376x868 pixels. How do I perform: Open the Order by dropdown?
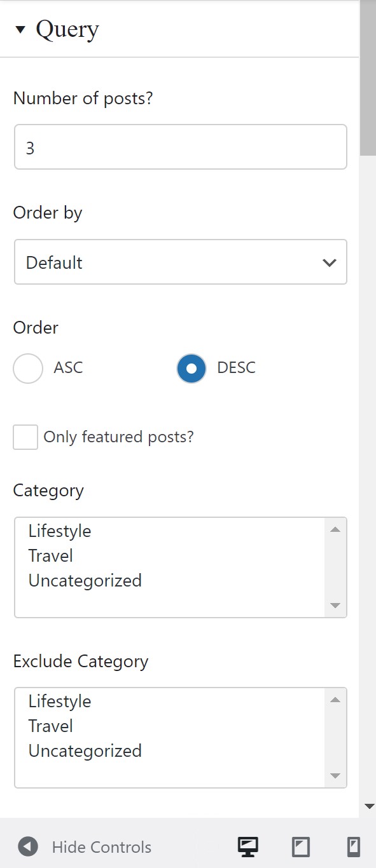(x=181, y=262)
